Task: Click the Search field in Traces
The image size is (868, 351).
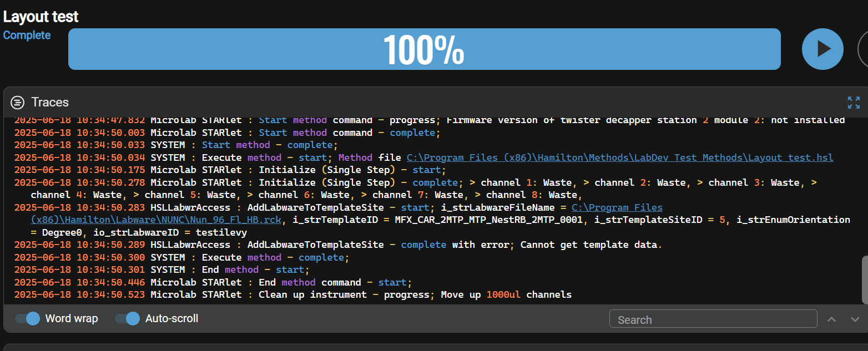Action: tap(713, 319)
